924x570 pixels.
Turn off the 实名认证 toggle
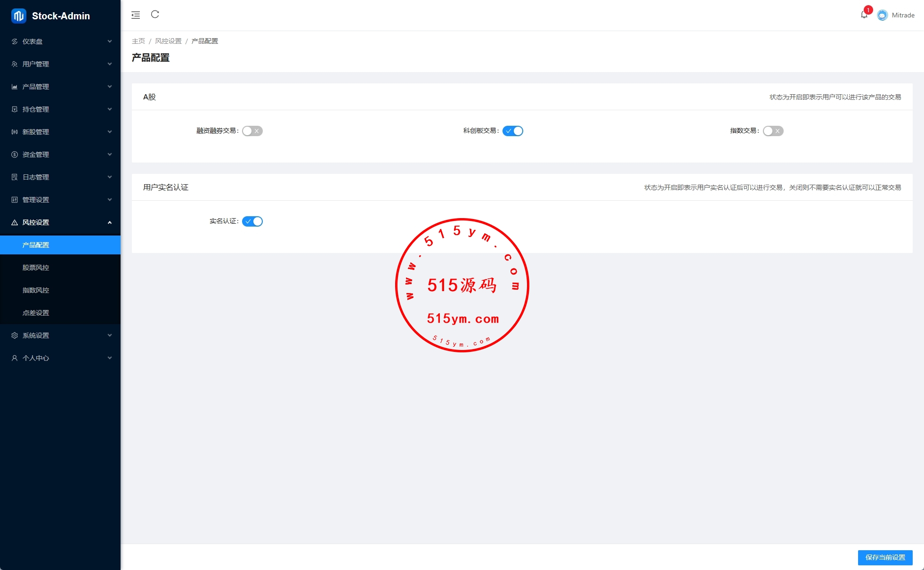coord(252,221)
